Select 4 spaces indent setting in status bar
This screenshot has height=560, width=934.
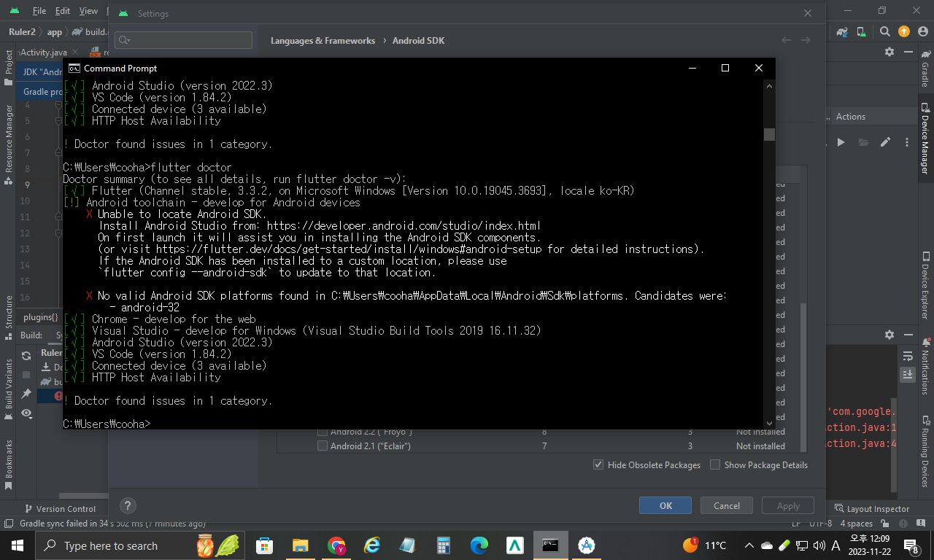click(x=857, y=524)
